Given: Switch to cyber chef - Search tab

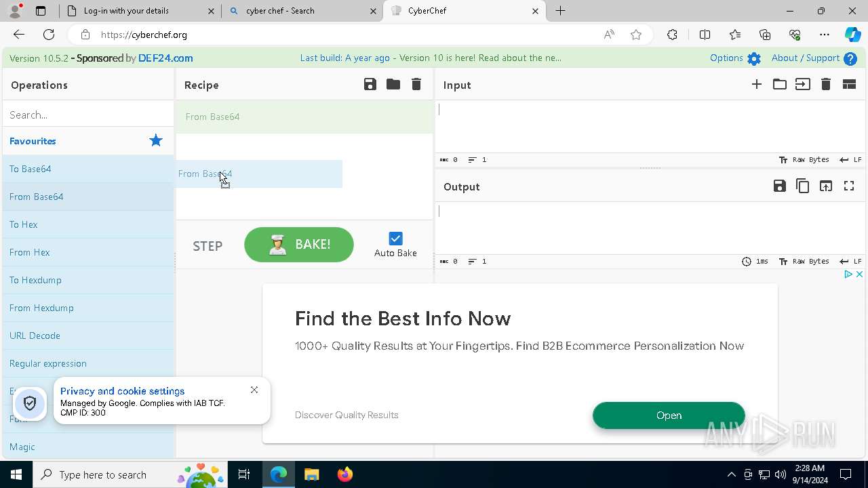Looking at the screenshot, I should tap(303, 11).
